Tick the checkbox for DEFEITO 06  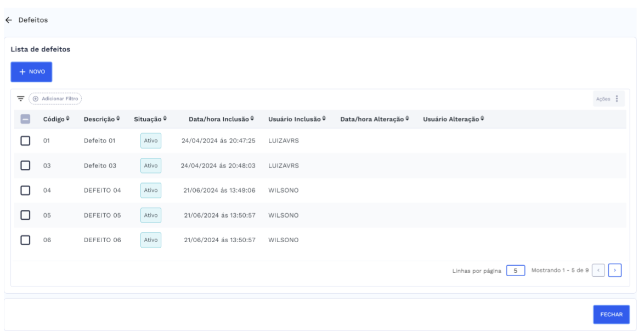25,240
